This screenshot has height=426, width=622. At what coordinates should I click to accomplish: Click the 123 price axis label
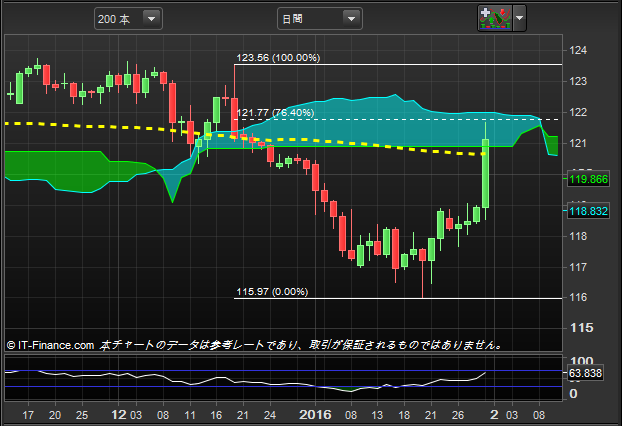pyautogui.click(x=578, y=81)
